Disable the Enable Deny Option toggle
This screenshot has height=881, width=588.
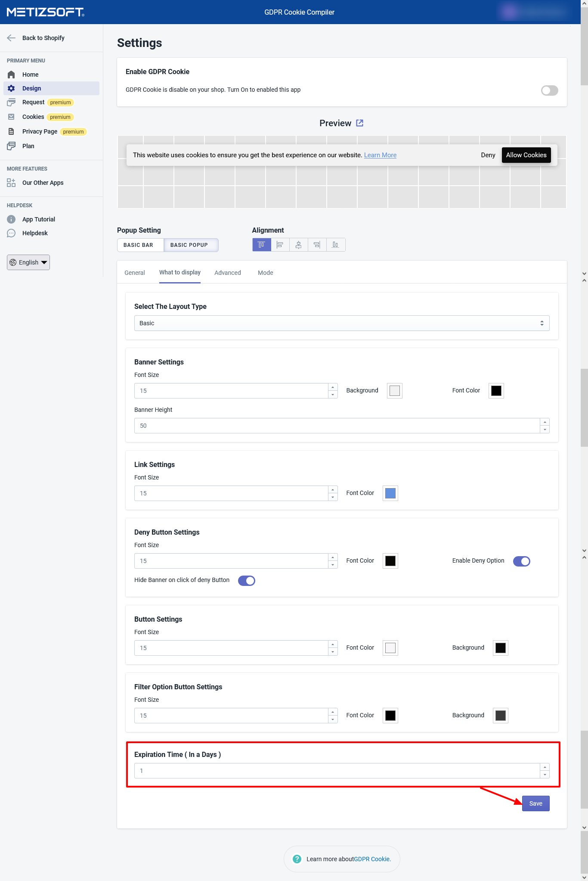click(521, 561)
